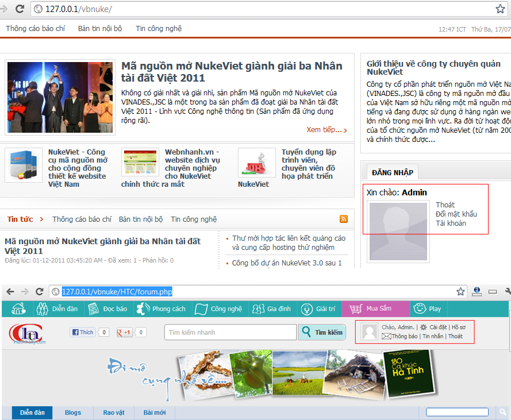This screenshot has width=511, height=420.
Task: Open the Play smiley section
Action: pyautogui.click(x=427, y=309)
